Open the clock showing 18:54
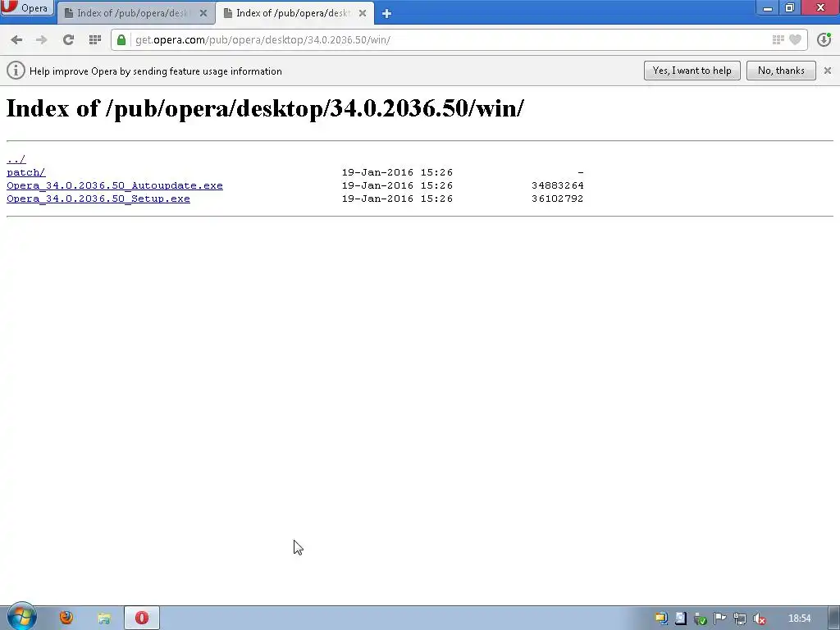 pos(799,619)
